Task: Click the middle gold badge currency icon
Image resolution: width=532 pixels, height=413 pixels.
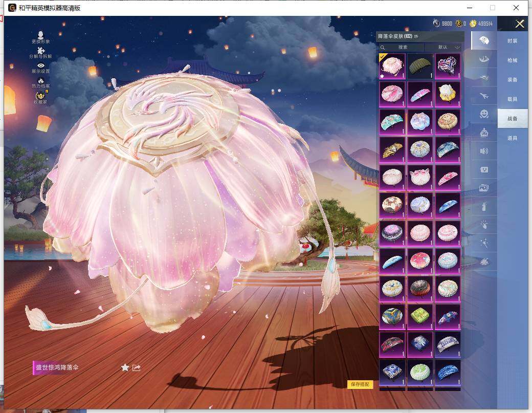Action: 459,24
